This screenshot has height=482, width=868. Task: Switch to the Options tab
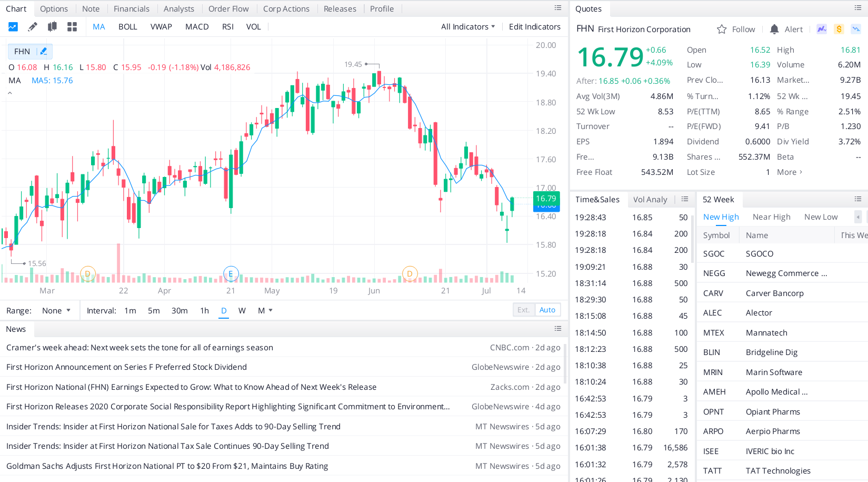(54, 9)
